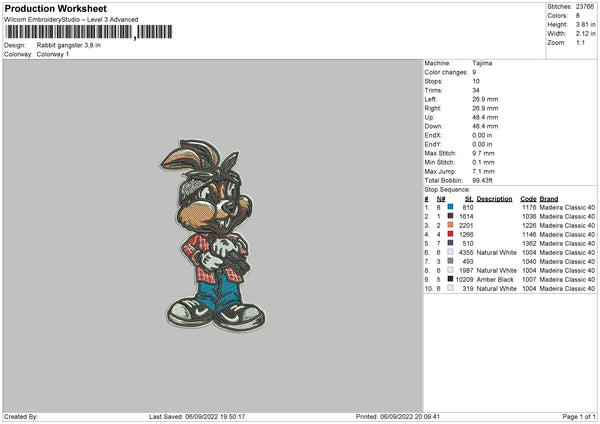
Task: Select thread code '1176' in stop 1
Action: pos(529,207)
